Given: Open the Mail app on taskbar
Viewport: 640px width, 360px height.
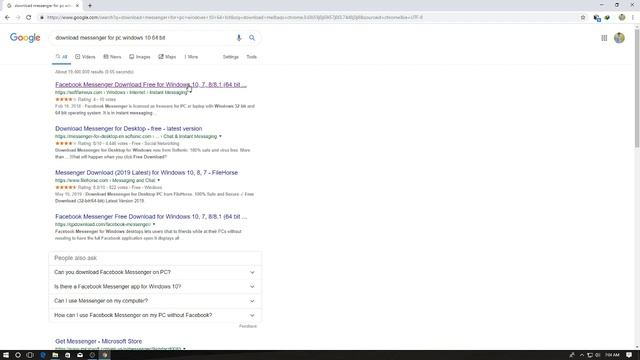Looking at the screenshot, I should 80,355.
